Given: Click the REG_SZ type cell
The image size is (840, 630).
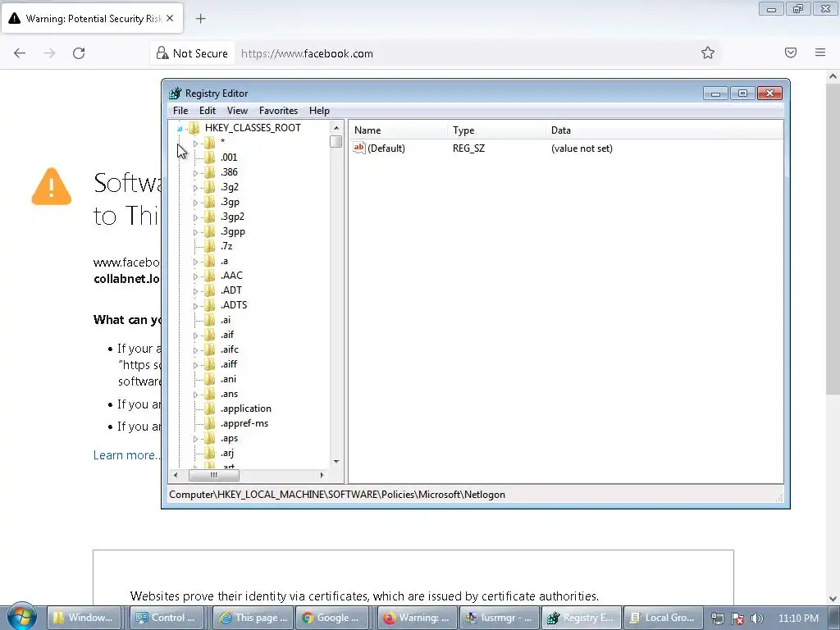Looking at the screenshot, I should coord(468,148).
